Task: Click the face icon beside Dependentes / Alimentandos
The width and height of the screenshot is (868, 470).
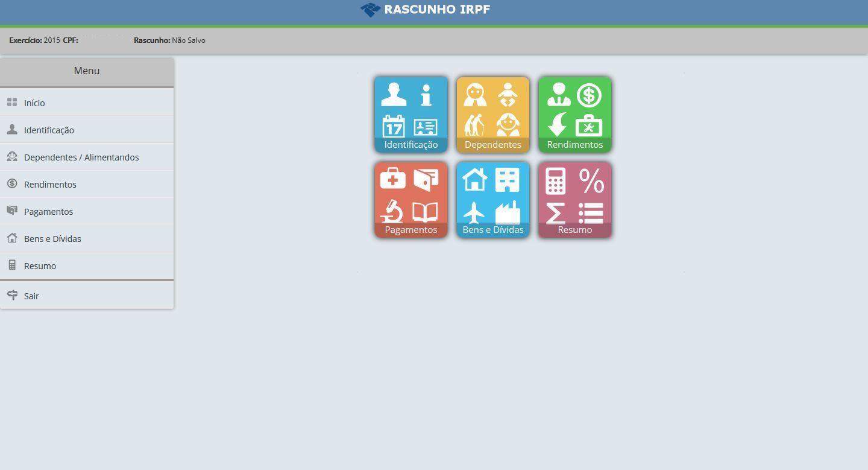Action: click(12, 156)
